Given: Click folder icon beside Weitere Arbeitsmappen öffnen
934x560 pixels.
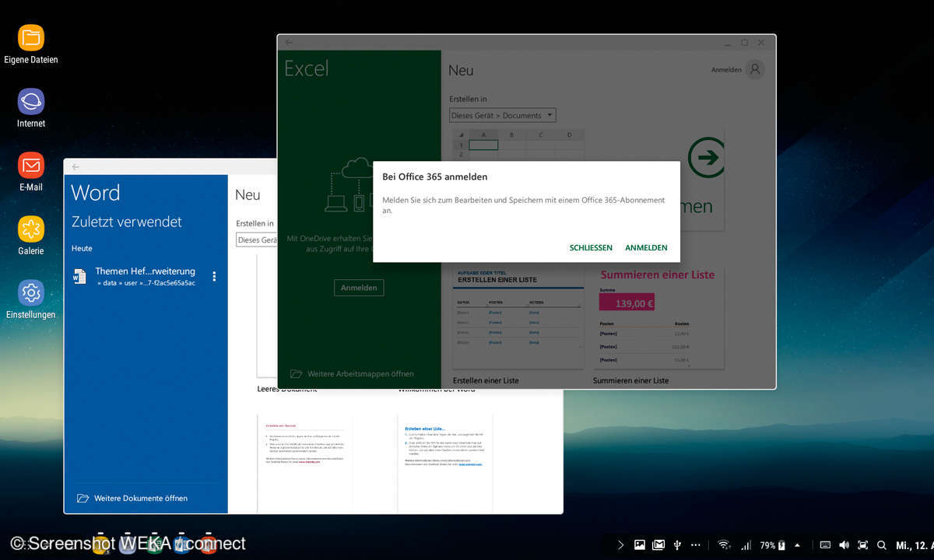Looking at the screenshot, I should click(x=296, y=373).
